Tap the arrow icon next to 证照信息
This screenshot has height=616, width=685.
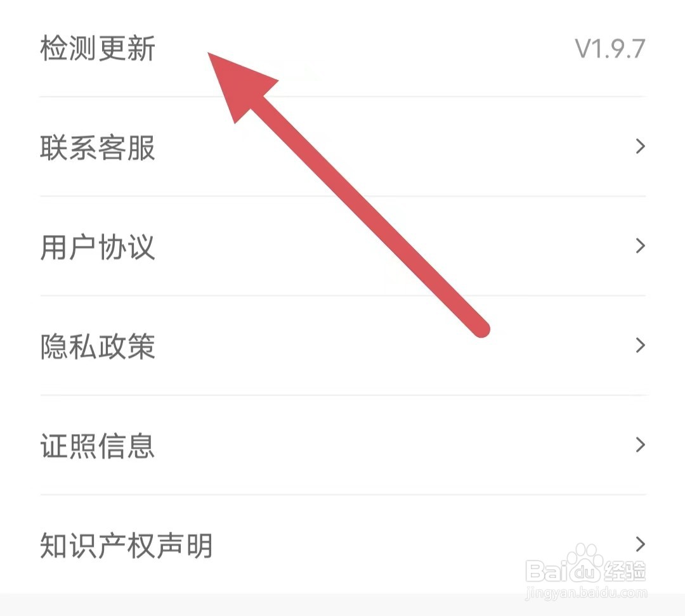(x=640, y=445)
